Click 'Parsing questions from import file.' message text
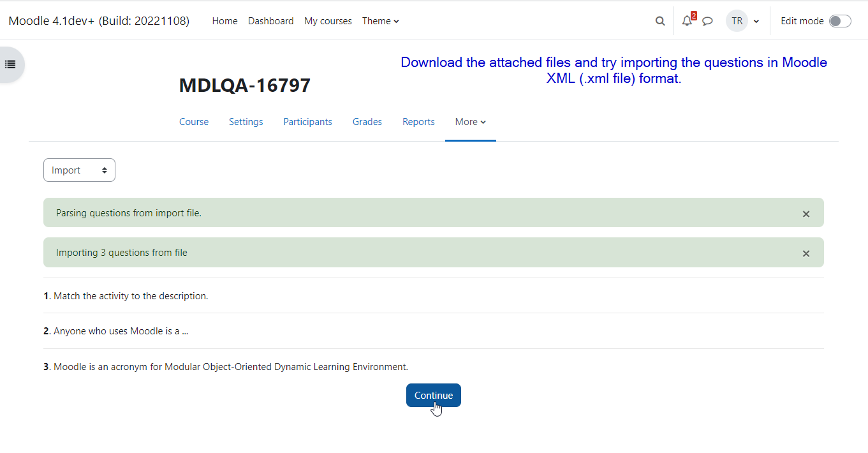 pos(129,213)
